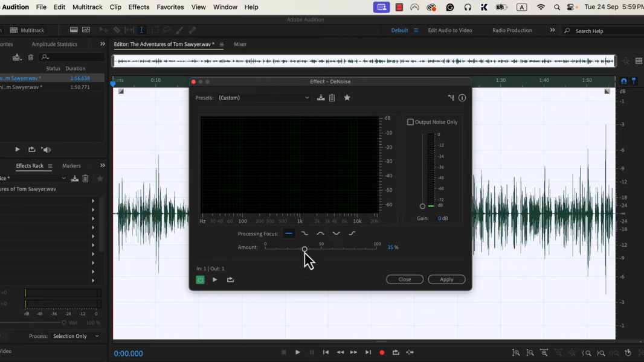The width and height of the screenshot is (644, 362).
Task: Click the Files panel trash icon
Action: click(x=31, y=57)
